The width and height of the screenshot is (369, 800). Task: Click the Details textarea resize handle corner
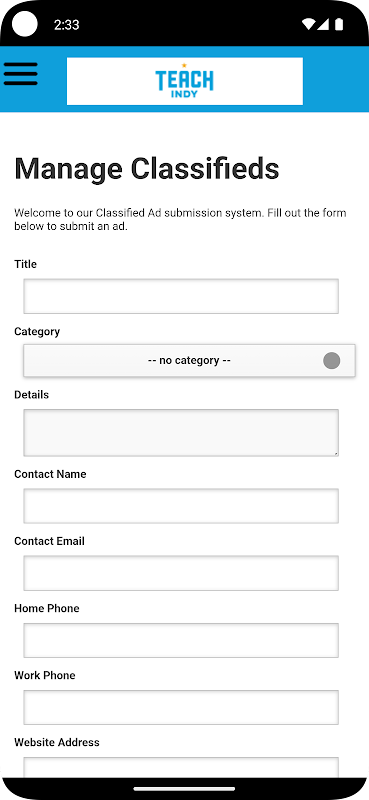(x=335, y=453)
